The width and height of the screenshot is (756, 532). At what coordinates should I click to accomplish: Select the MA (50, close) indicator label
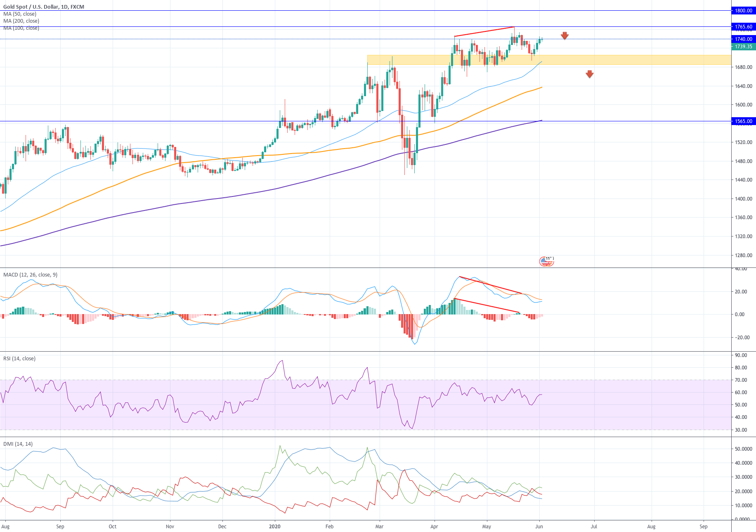(x=19, y=14)
